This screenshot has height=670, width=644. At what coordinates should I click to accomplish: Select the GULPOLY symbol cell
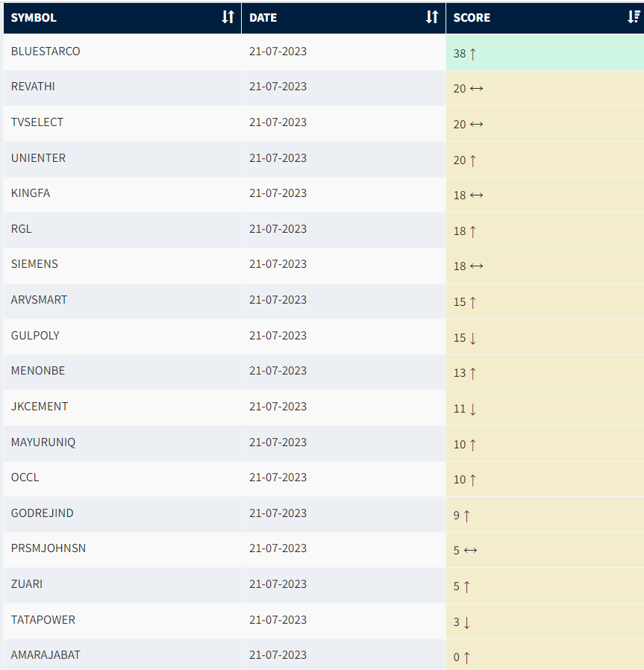[122, 336]
